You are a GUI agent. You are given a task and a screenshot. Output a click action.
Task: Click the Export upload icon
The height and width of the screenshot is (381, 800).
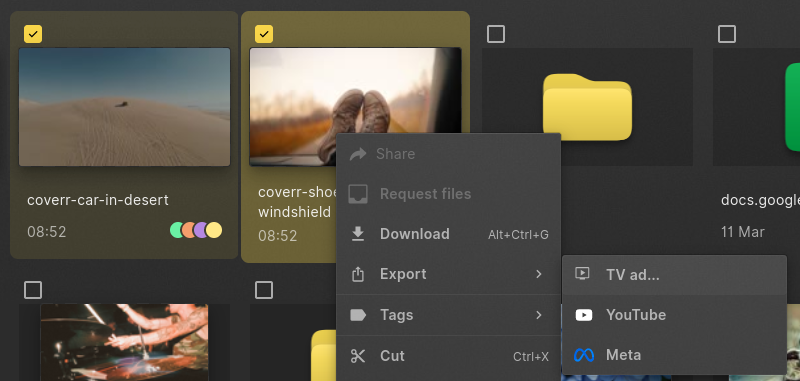(x=358, y=274)
